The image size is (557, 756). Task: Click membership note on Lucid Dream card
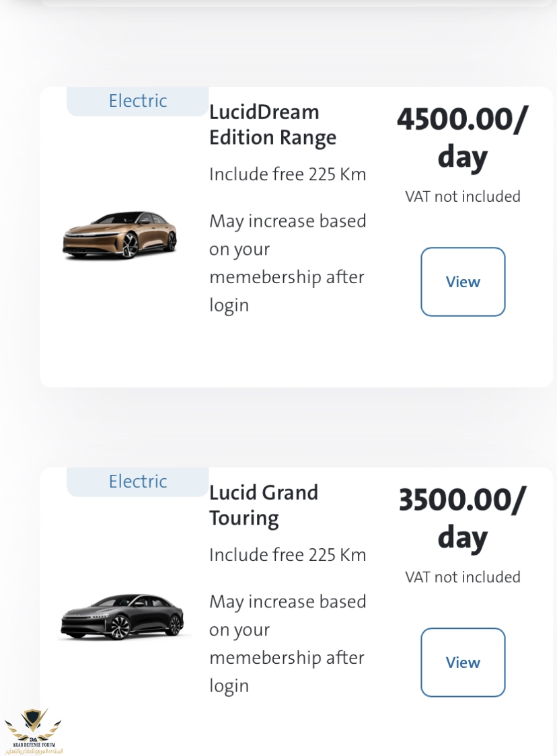(x=287, y=263)
